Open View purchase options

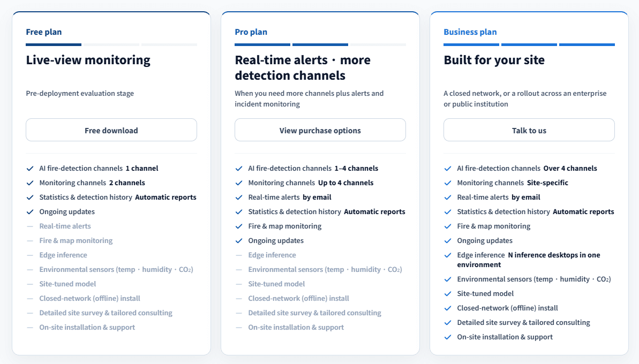pos(320,130)
